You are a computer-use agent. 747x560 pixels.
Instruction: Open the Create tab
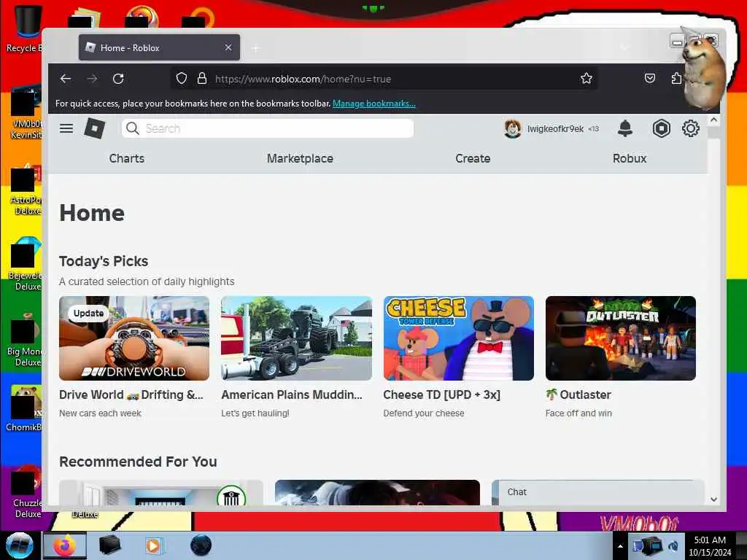pyautogui.click(x=473, y=158)
